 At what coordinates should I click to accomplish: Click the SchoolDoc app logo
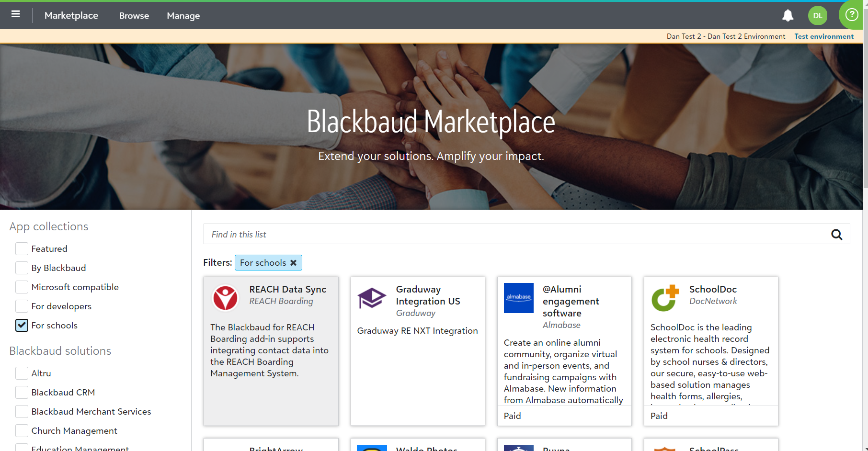(665, 298)
